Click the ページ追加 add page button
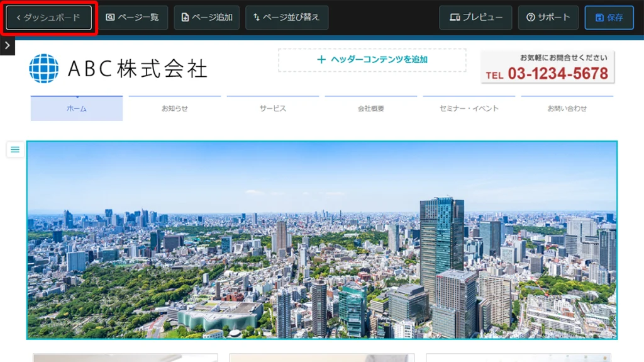The height and width of the screenshot is (362, 644). pyautogui.click(x=206, y=18)
